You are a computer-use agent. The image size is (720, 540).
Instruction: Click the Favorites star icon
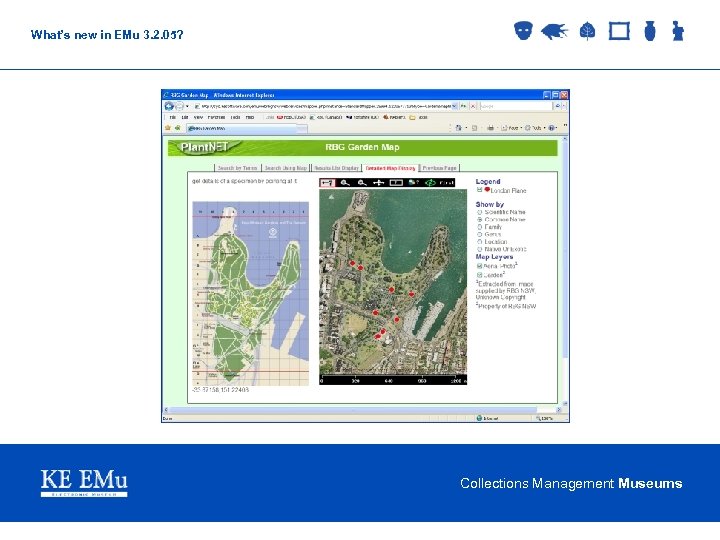coord(168,128)
